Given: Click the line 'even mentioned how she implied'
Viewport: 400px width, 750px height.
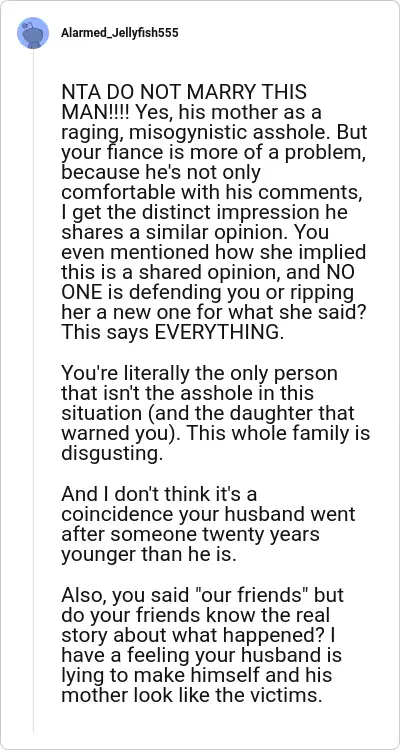Looking at the screenshot, I should (x=213, y=253).
